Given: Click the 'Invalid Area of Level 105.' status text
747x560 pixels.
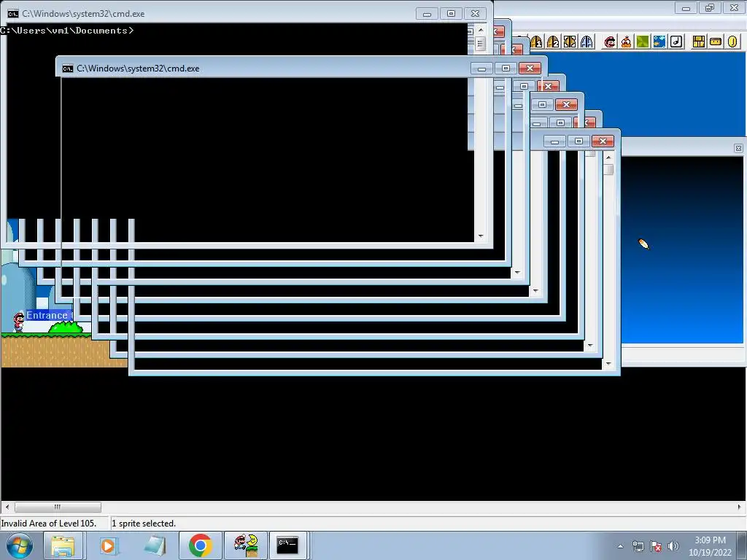Looking at the screenshot, I should click(49, 524).
